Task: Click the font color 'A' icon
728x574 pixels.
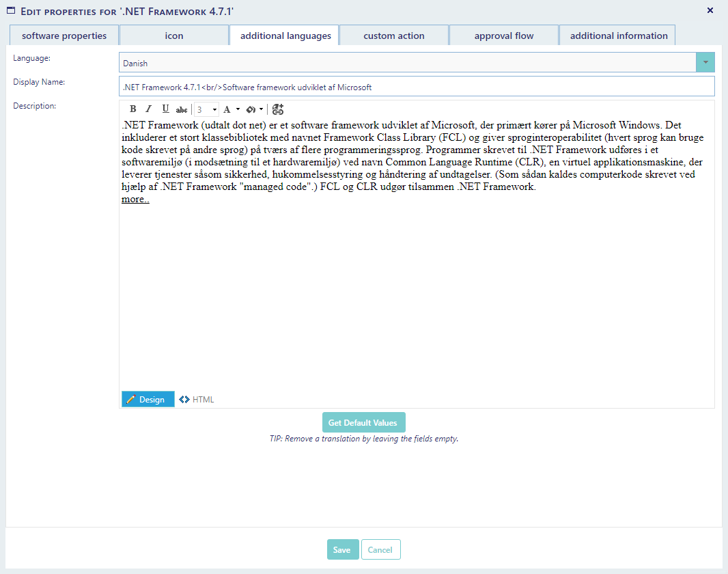Action: [227, 109]
